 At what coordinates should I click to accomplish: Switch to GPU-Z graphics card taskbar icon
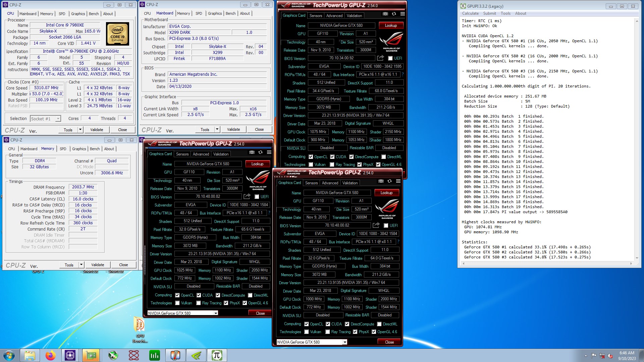coord(91,355)
